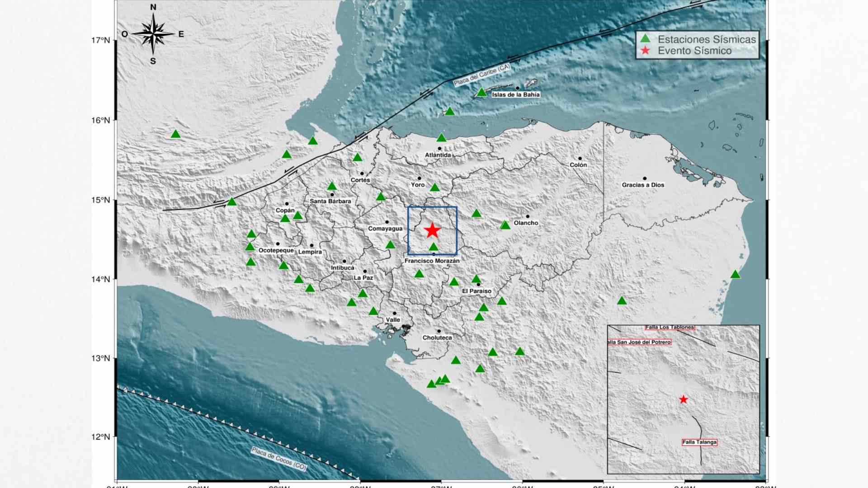Viewport: 868px width, 488px height.
Task: Click the Olancho department label
Action: tap(526, 223)
